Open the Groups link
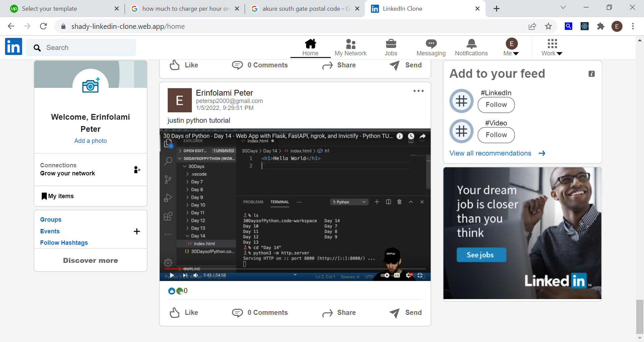This screenshot has height=342, width=644. coord(51,220)
